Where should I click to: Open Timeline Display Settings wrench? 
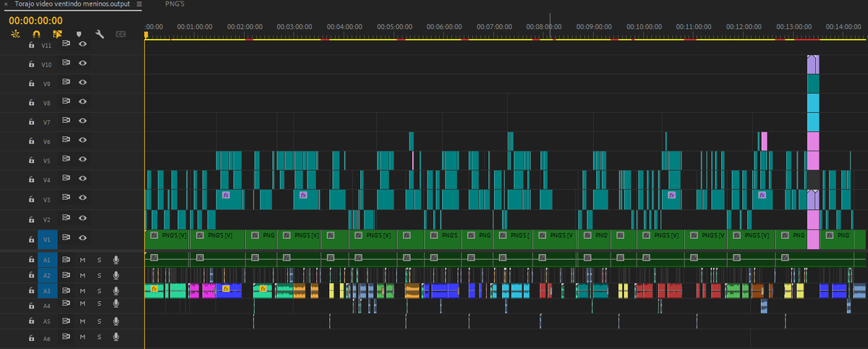[100, 34]
